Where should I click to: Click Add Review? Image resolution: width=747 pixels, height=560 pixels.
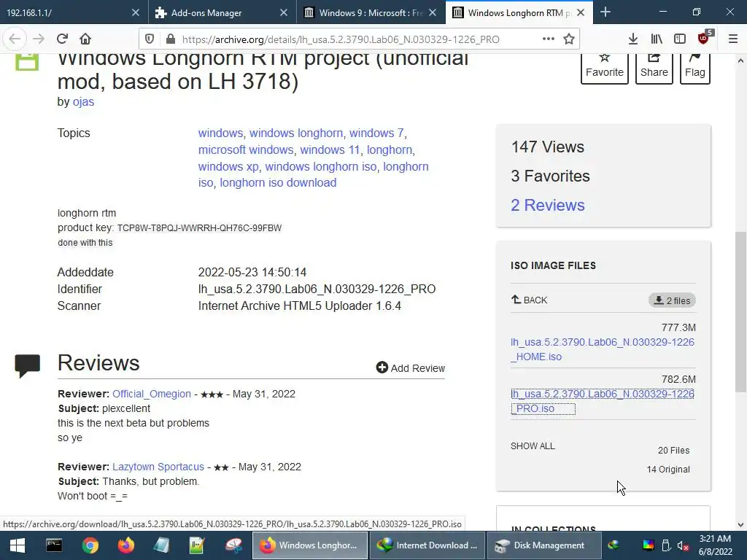point(410,367)
